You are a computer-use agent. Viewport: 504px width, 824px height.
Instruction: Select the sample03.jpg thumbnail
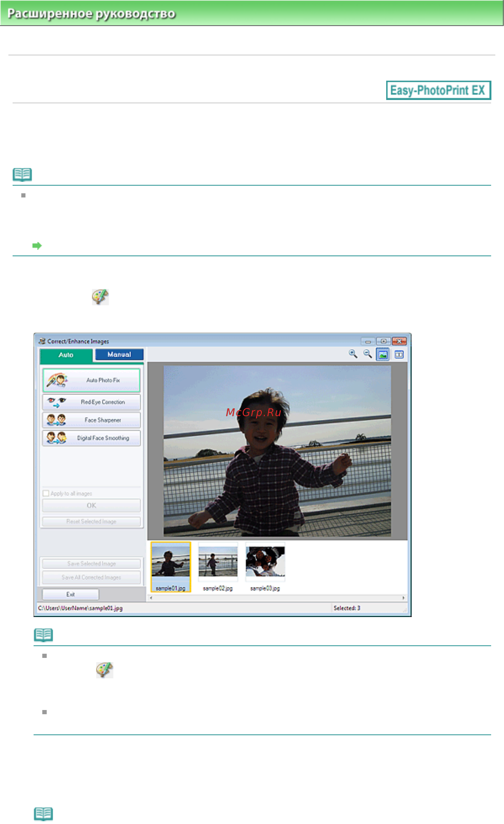click(x=265, y=567)
